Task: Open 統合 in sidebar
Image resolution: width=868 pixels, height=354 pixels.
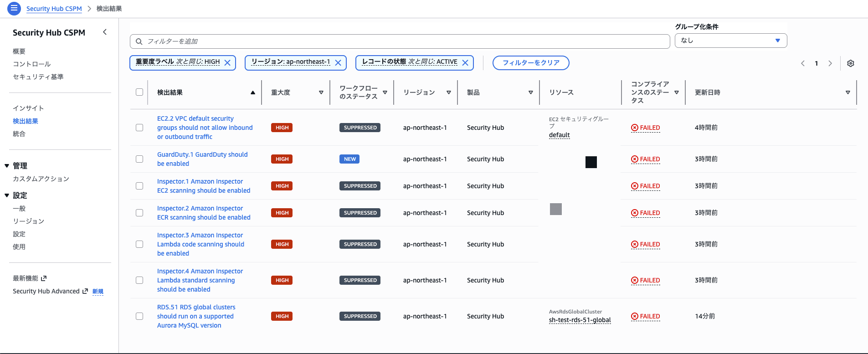Action: (19, 134)
